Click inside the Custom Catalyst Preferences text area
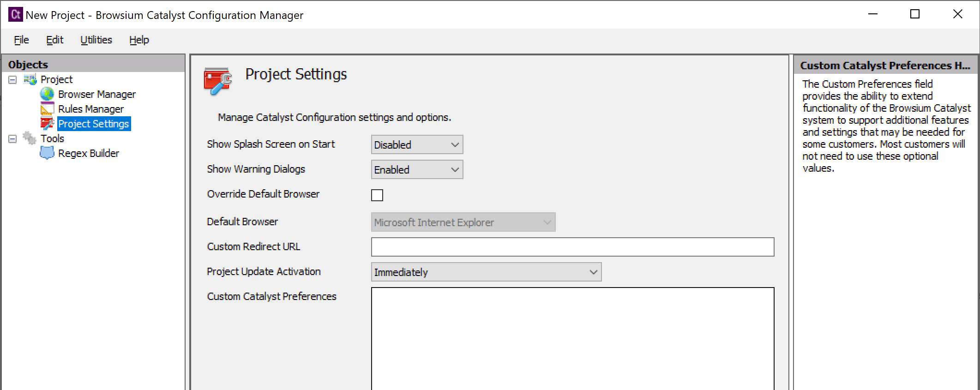Viewport: 980px width, 390px height. click(x=572, y=338)
